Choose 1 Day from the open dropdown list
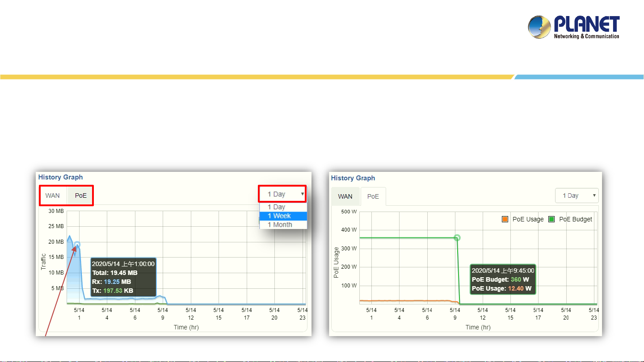 pos(283,207)
